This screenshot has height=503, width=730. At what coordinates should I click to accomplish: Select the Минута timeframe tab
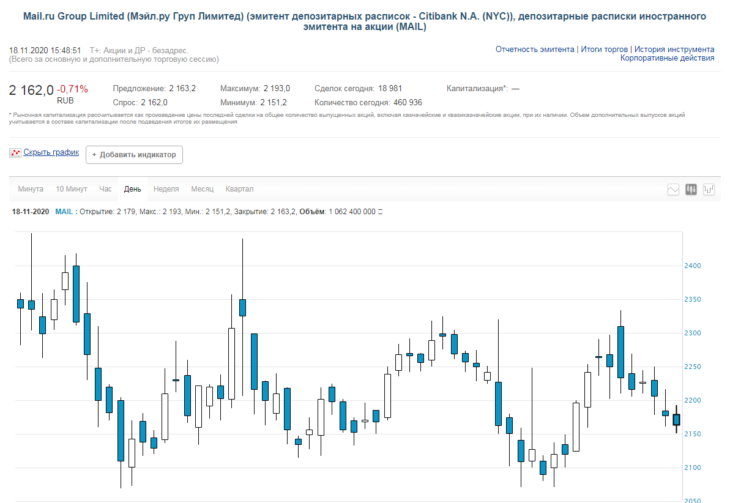30,189
